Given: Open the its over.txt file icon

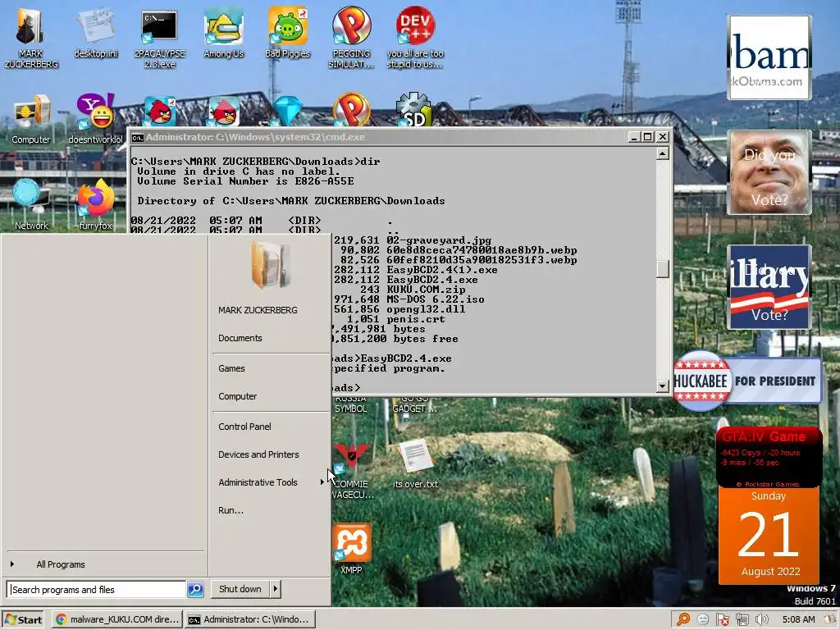Looking at the screenshot, I should pyautogui.click(x=415, y=464).
